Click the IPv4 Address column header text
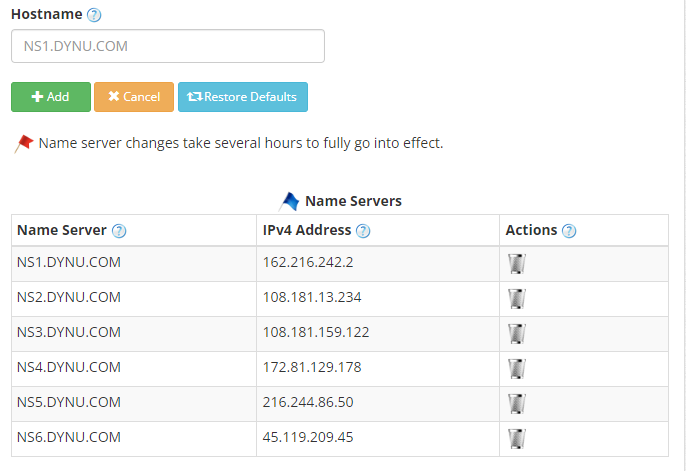Screen dimensions: 686x471 [307, 230]
